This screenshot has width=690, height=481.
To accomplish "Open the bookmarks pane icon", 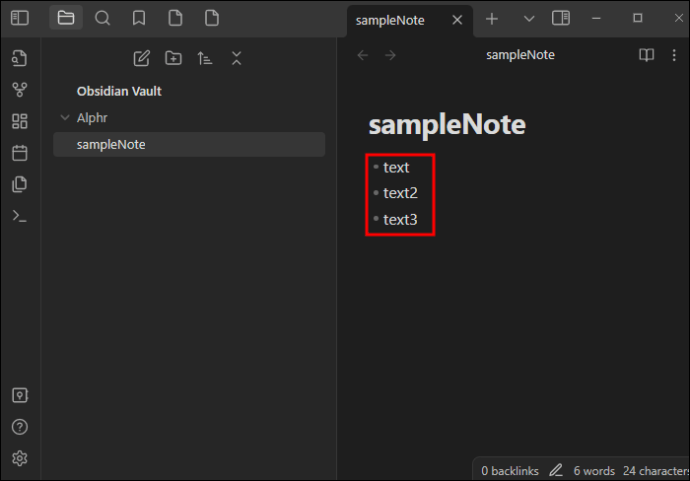I will [x=139, y=18].
